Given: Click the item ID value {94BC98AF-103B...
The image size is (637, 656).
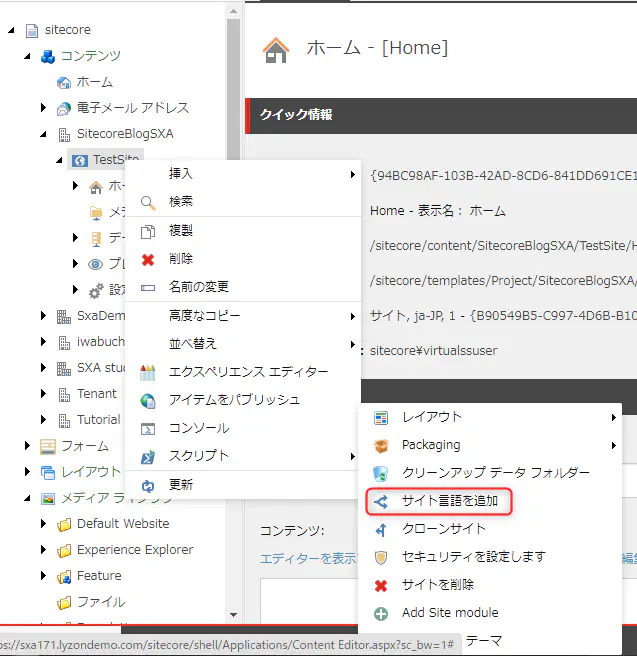Looking at the screenshot, I should pyautogui.click(x=503, y=176).
